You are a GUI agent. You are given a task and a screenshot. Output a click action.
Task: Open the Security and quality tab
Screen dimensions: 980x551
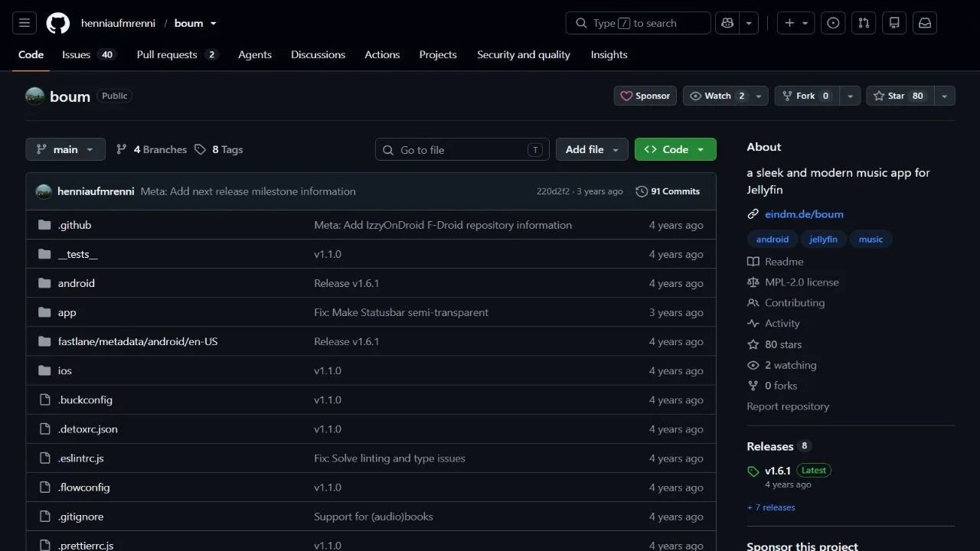point(524,54)
